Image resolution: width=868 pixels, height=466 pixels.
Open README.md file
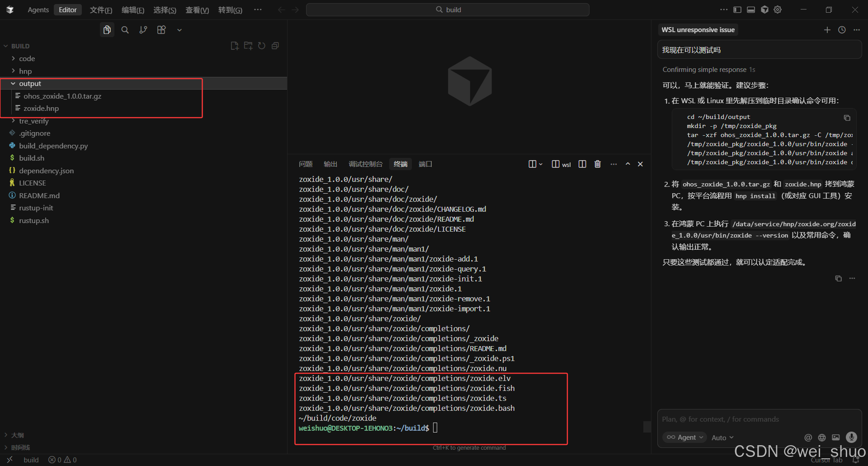coord(39,196)
